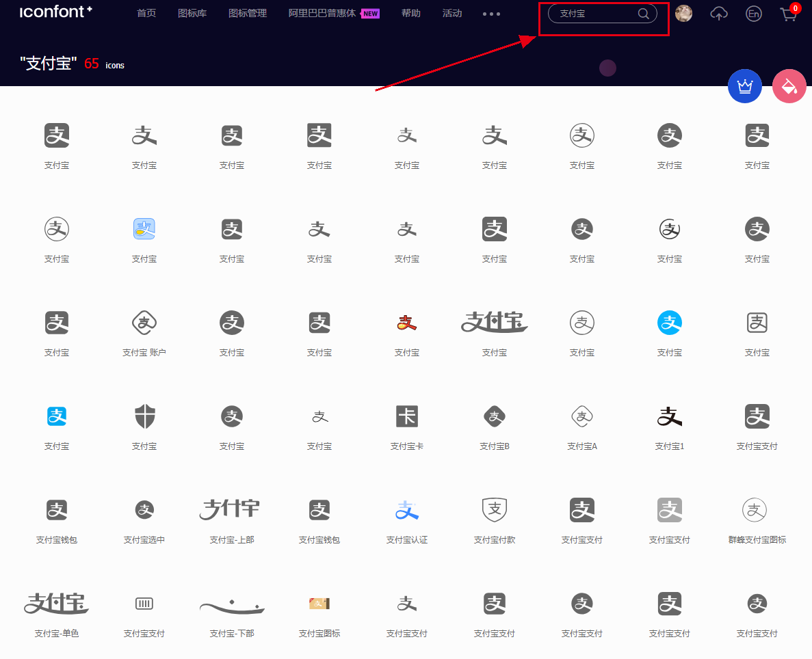Click the colorful 支付宝图标 thumbnail
This screenshot has height=659, width=812.
319,604
